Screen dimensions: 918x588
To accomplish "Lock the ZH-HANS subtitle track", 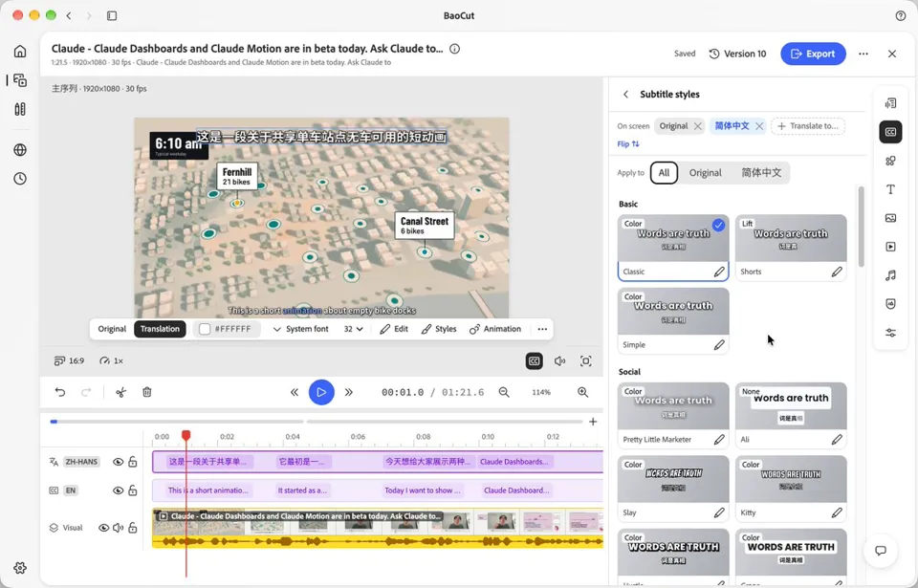I will [133, 462].
